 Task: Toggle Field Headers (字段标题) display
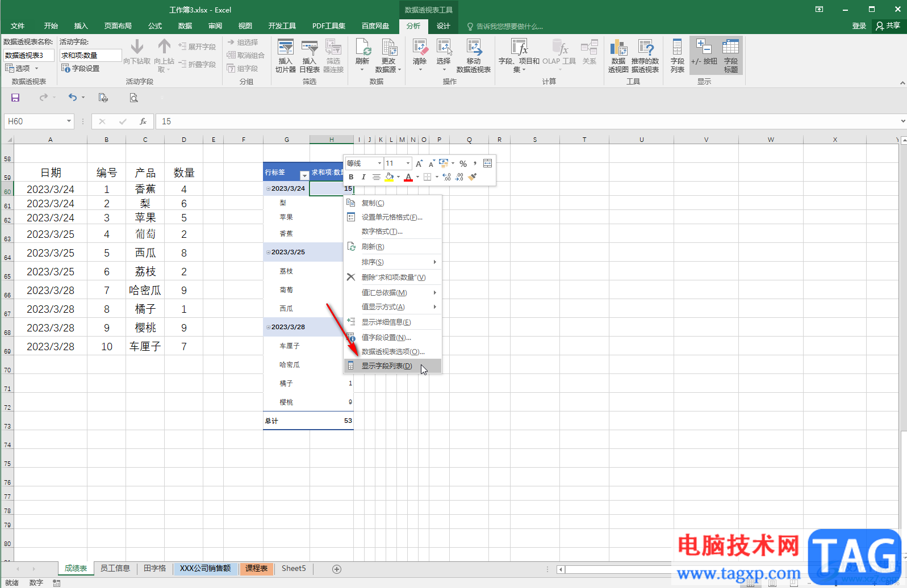pyautogui.click(x=731, y=56)
